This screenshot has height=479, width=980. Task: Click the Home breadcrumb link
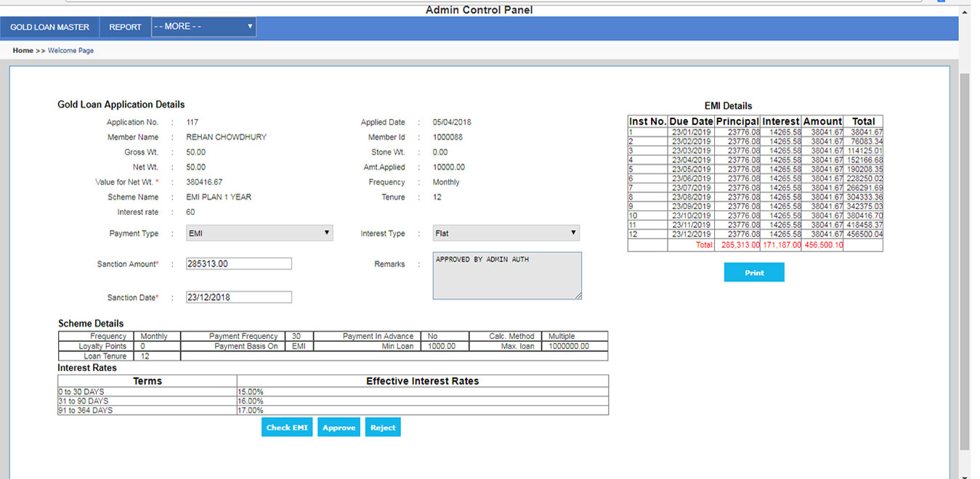pos(23,51)
